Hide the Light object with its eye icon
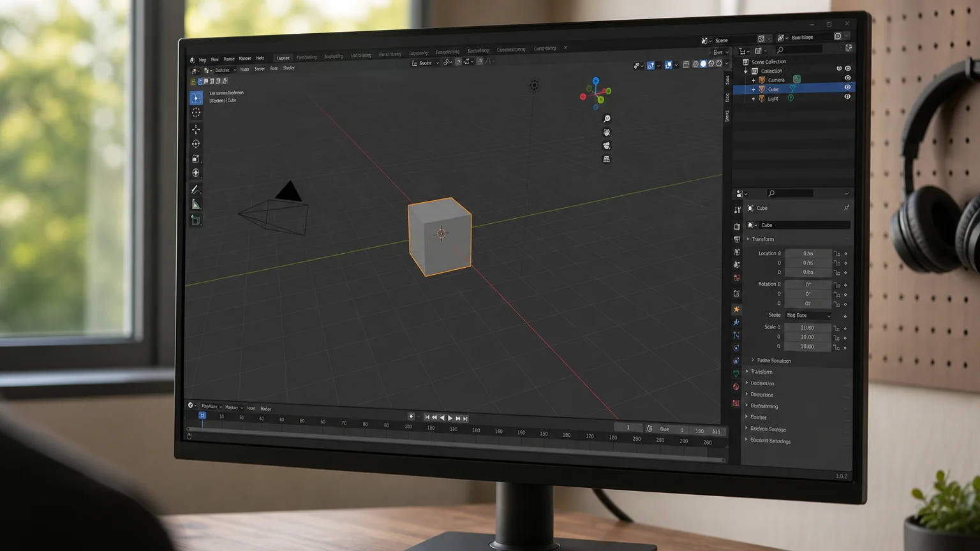980x551 pixels. pyautogui.click(x=847, y=97)
